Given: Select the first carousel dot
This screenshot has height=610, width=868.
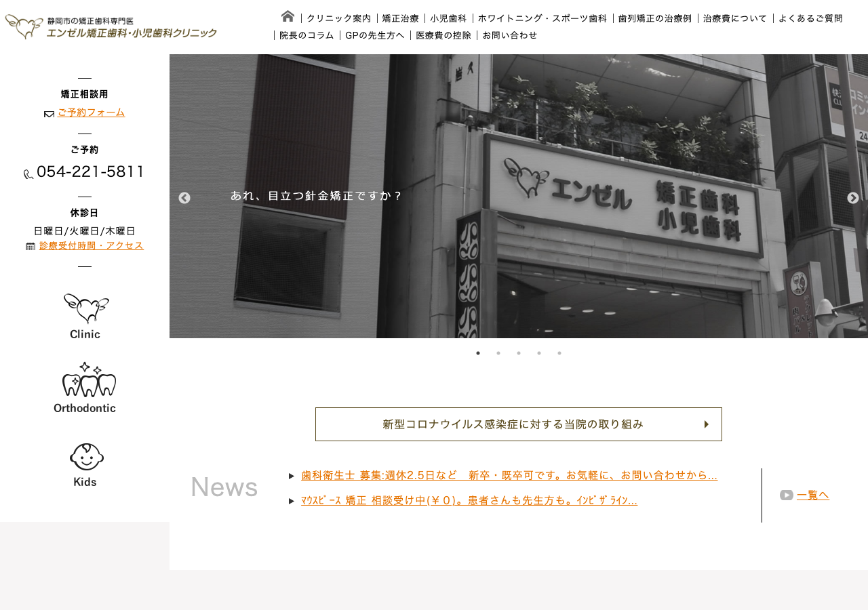Looking at the screenshot, I should tap(478, 353).
